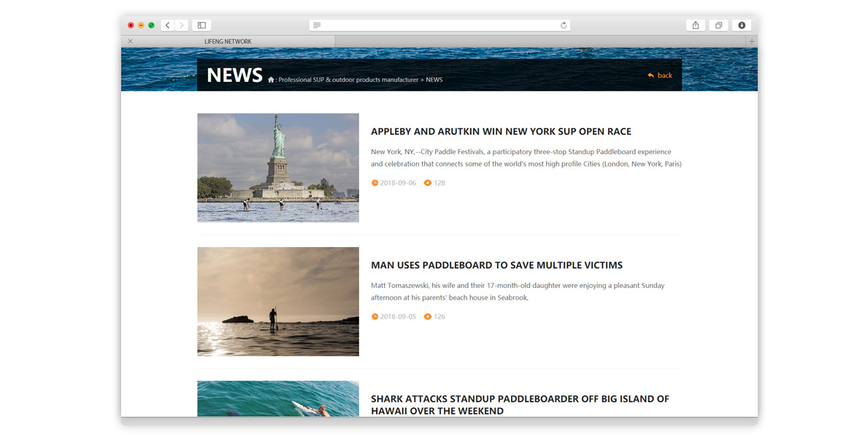Viewport: 868px width, 445px height.
Task: Reload the page with the refresh icon
Action: coord(564,25)
